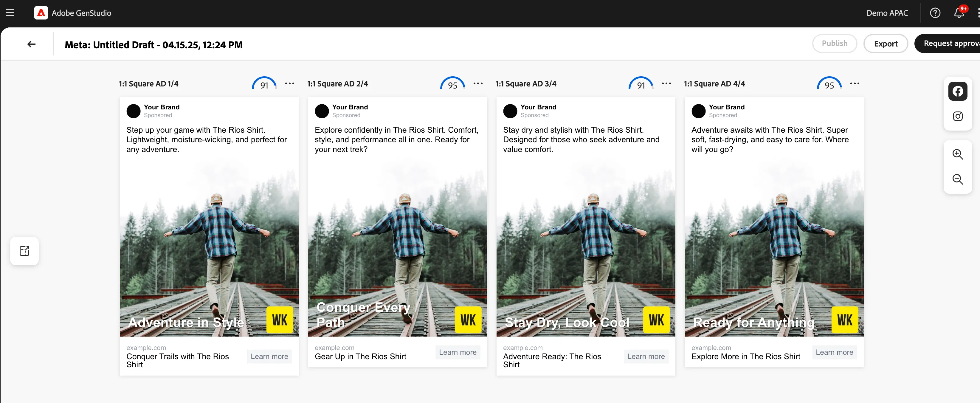Open more options for Square AD 3/4
This screenshot has height=403, width=980.
point(666,84)
